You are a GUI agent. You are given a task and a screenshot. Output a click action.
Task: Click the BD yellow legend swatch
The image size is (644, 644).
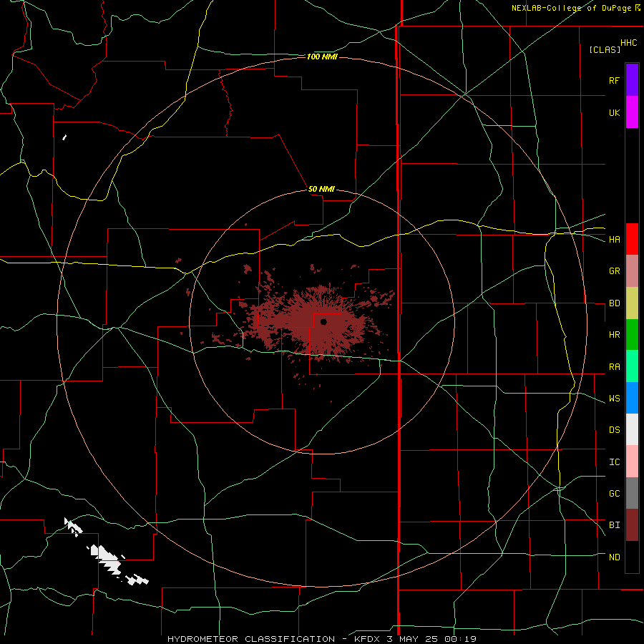tap(632, 303)
